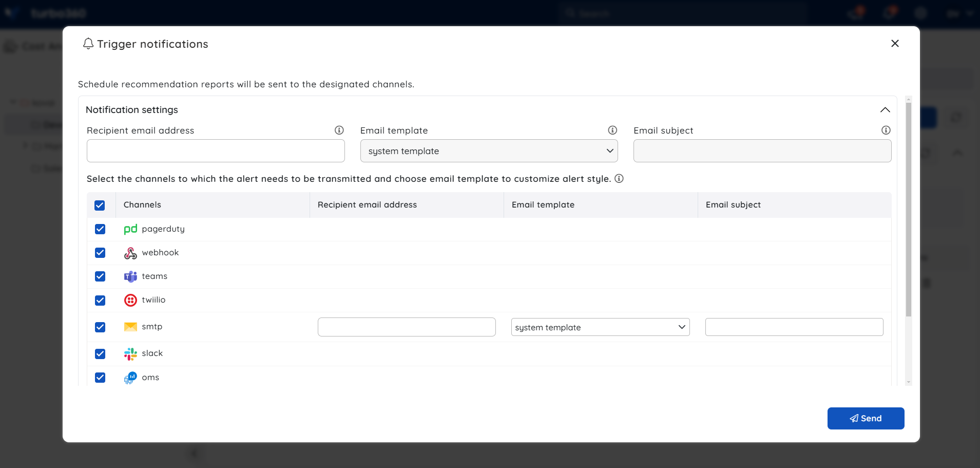Click the pagerduty channel logo icon
The width and height of the screenshot is (980, 468).
[130, 229]
